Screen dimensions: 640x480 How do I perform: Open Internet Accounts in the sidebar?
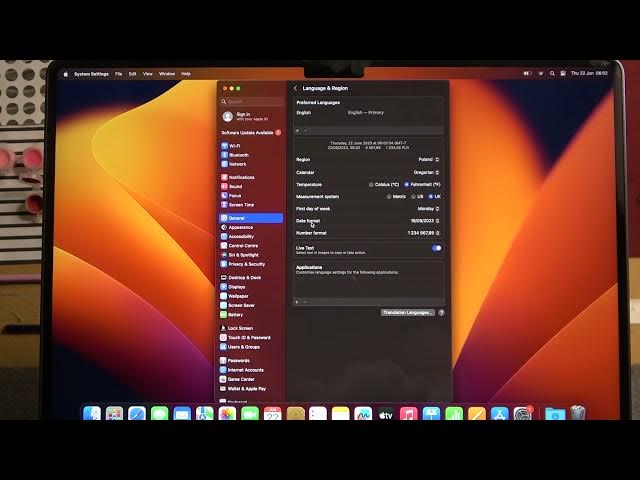pos(242,370)
